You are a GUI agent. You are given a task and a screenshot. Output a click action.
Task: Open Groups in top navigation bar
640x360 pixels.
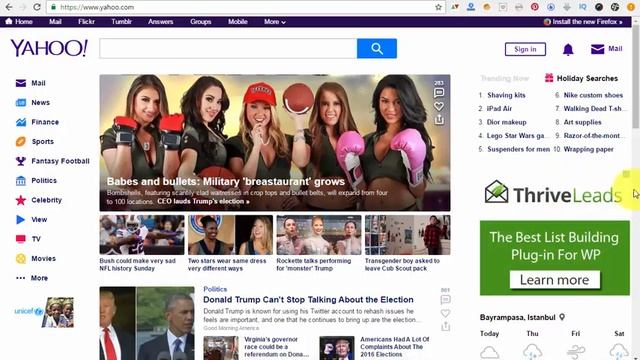tap(200, 22)
